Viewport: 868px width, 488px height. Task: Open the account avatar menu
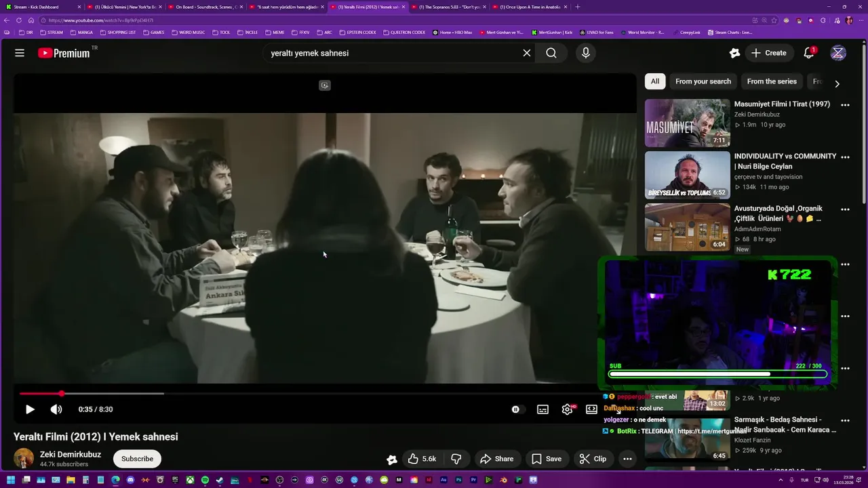(838, 53)
